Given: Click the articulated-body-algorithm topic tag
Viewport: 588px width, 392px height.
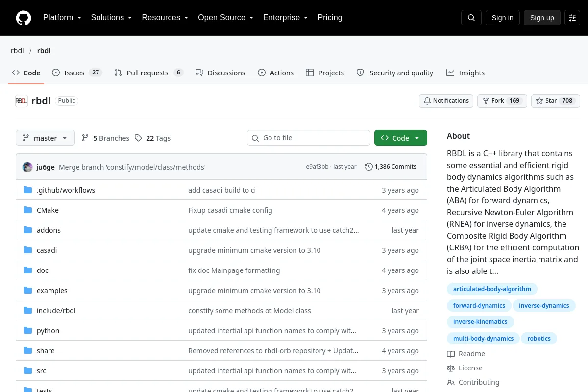Looking at the screenshot, I should point(492,289).
